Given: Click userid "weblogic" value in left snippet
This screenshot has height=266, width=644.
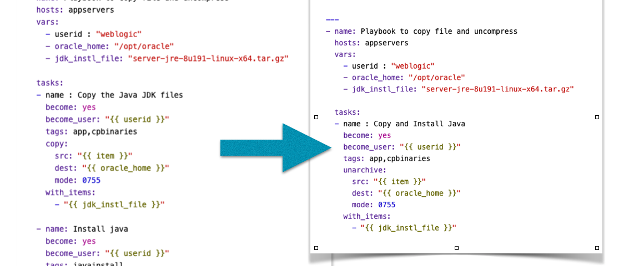Looking at the screenshot, I should pyautogui.click(x=119, y=34).
